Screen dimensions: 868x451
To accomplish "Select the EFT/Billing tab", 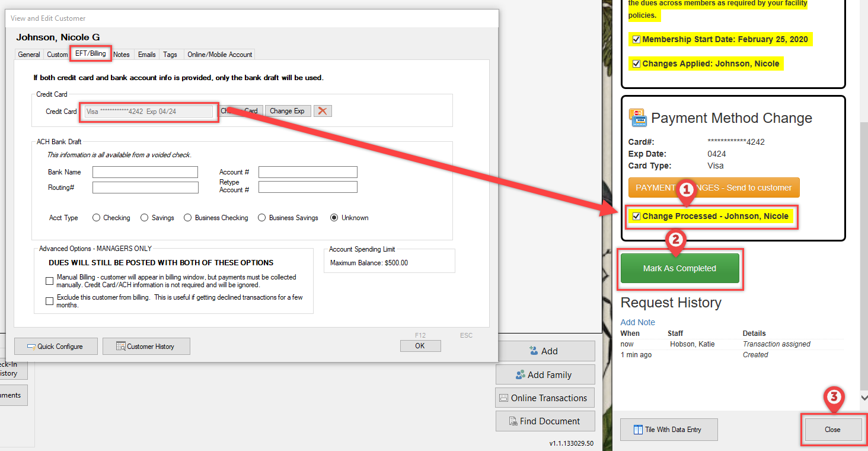I will 91,53.
